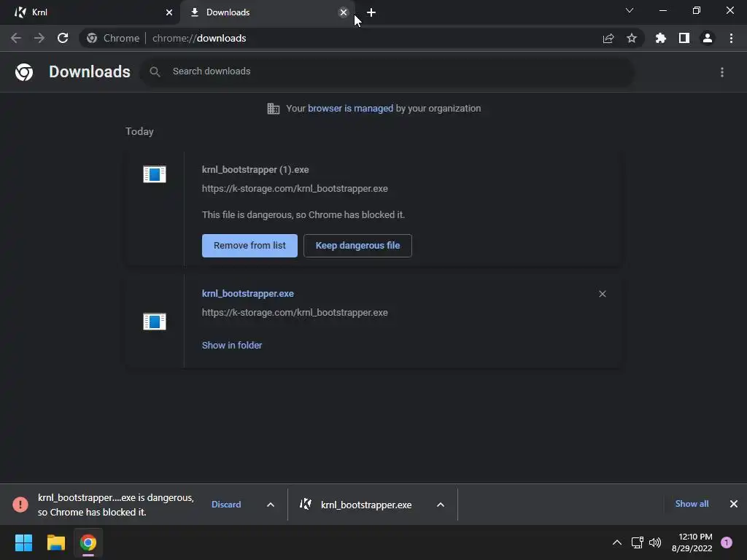This screenshot has height=560, width=747.
Task: Open the profile avatar menu
Action: click(x=708, y=38)
